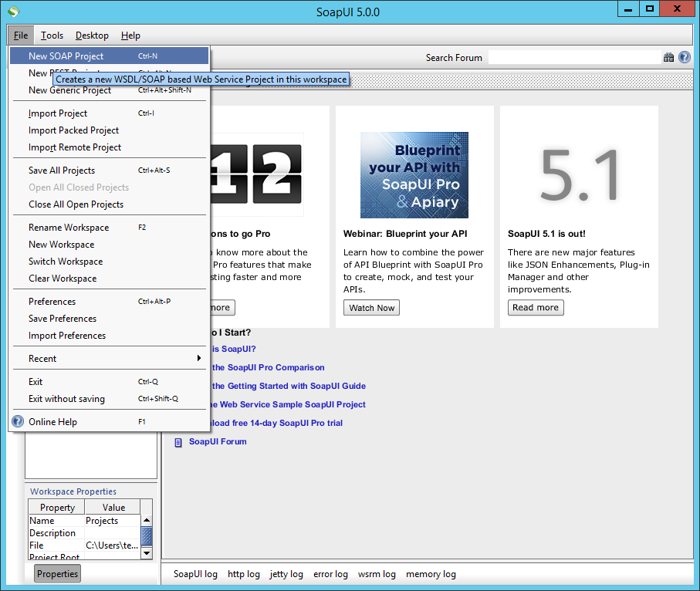Select New Generic Project menu entry
The image size is (700, 591).
coord(109,89)
